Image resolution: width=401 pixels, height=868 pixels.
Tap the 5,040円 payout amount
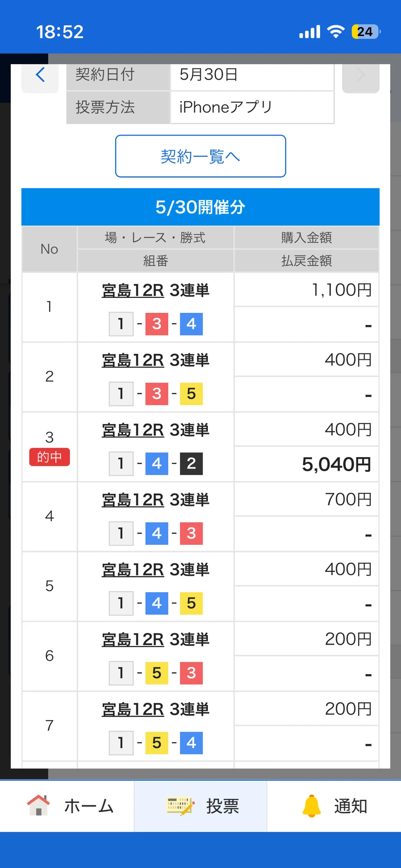(x=336, y=464)
